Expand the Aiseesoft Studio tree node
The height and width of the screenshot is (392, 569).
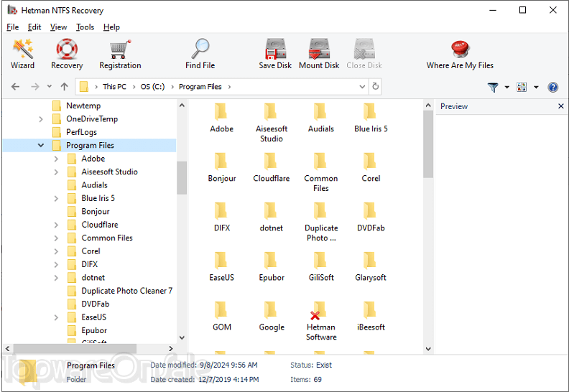[56, 172]
